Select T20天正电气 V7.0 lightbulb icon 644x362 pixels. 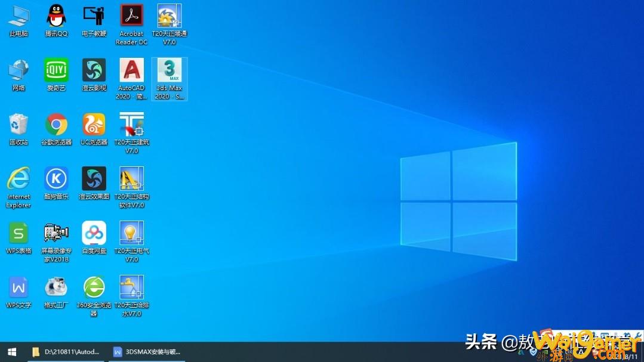(131, 242)
